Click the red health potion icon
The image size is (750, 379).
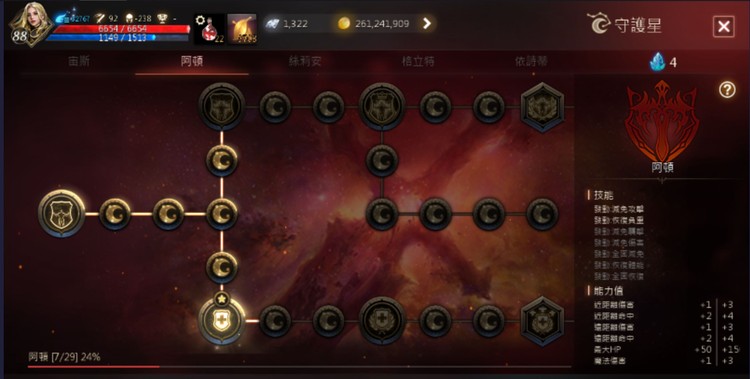pos(210,29)
